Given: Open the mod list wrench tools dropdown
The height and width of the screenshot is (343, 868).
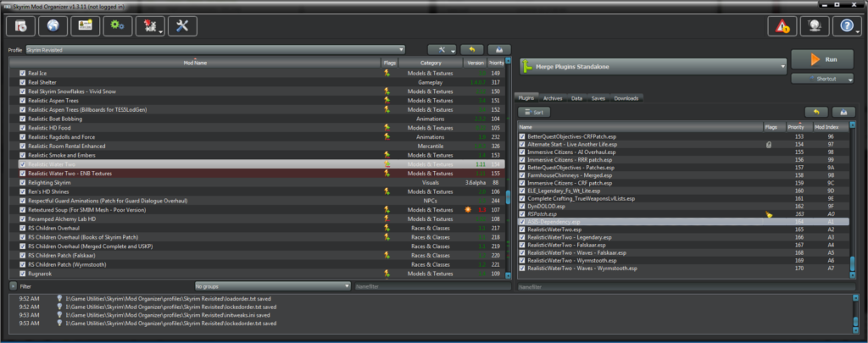Looking at the screenshot, I should click(442, 49).
